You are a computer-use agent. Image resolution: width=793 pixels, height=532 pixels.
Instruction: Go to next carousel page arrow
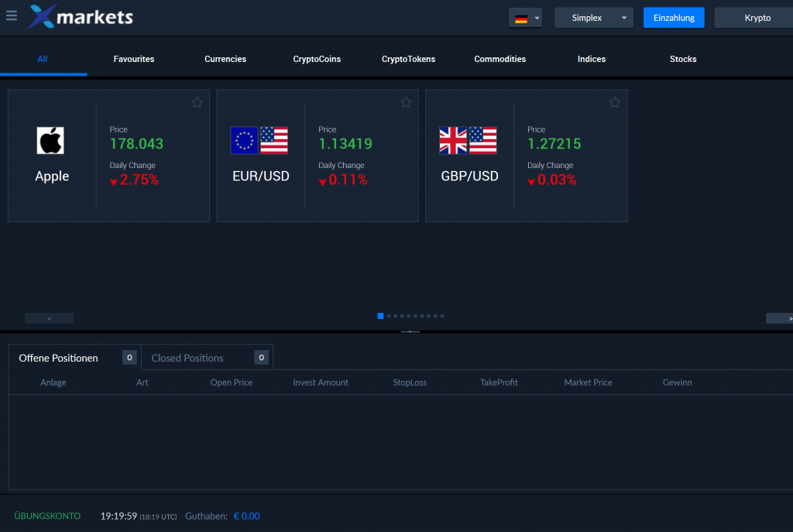point(781,318)
